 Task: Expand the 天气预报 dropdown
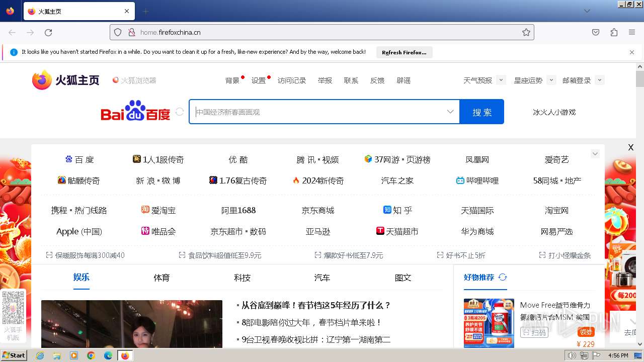point(501,80)
